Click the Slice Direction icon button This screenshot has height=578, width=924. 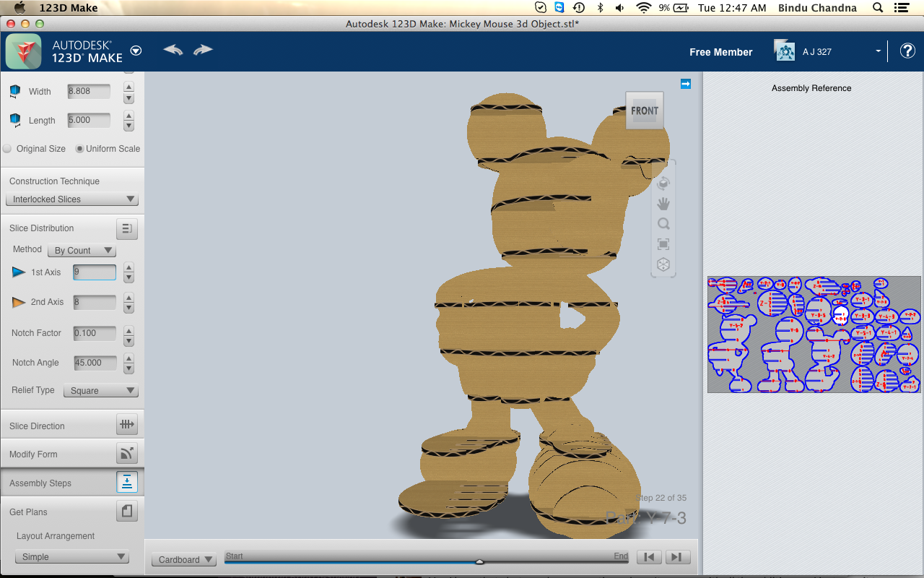pyautogui.click(x=126, y=425)
